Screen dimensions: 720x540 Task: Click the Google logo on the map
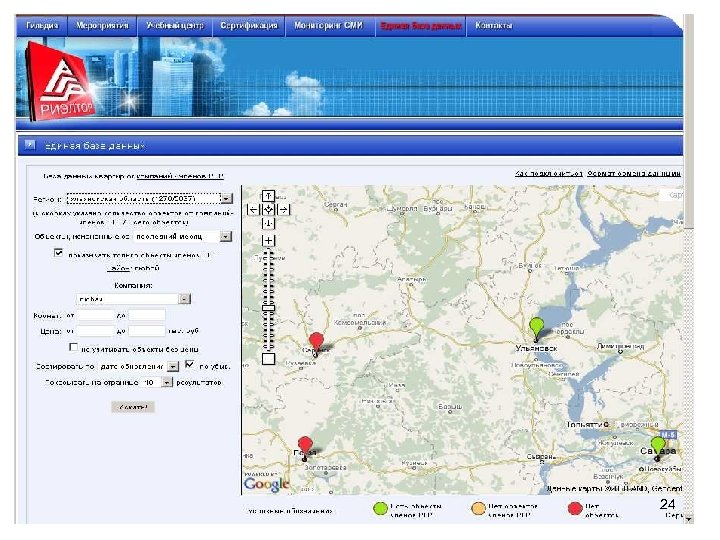coord(266,484)
